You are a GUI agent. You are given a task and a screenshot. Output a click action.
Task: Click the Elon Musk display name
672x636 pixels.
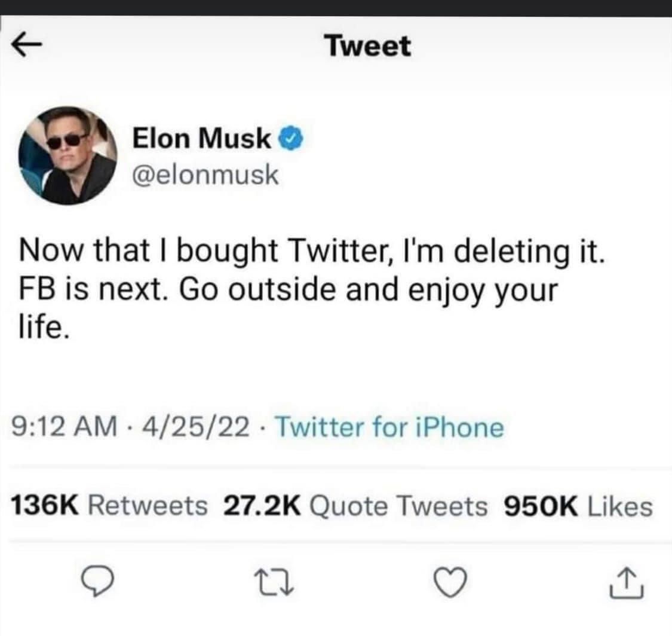point(201,139)
